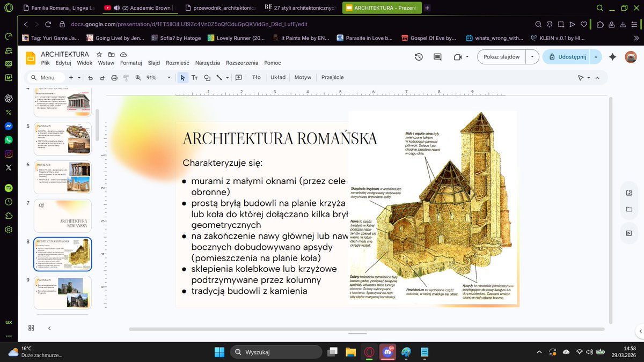Image resolution: width=644 pixels, height=362 pixels.
Task: Reload the page with refresh icon
Action: (x=48, y=24)
